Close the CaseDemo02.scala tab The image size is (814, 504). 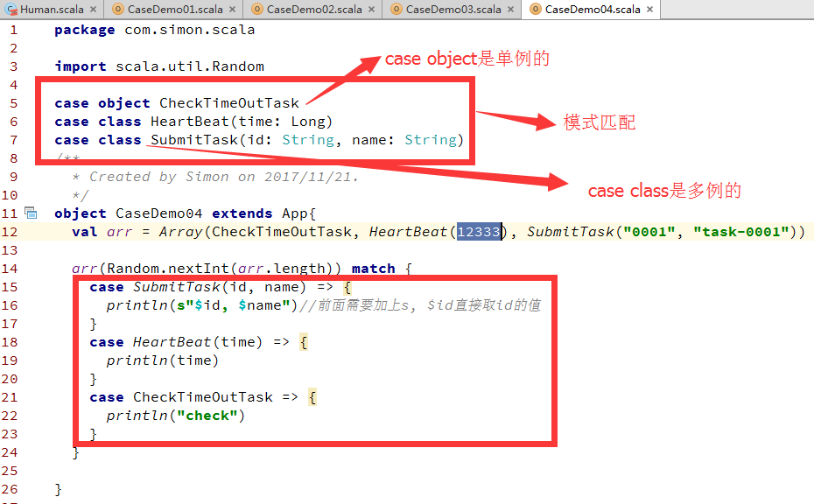click(x=371, y=10)
